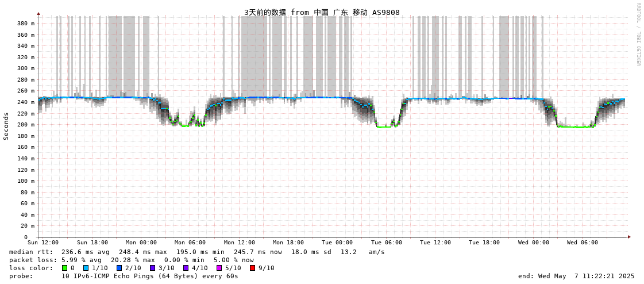Screen dimensions: 644x284
Task: Click the indigo 3/10 loss swatch
Action: pos(152,268)
